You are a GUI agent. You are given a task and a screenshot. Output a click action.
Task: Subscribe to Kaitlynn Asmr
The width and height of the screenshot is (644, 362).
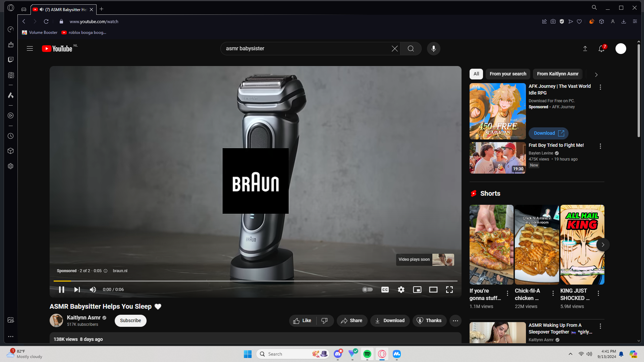pyautogui.click(x=130, y=321)
